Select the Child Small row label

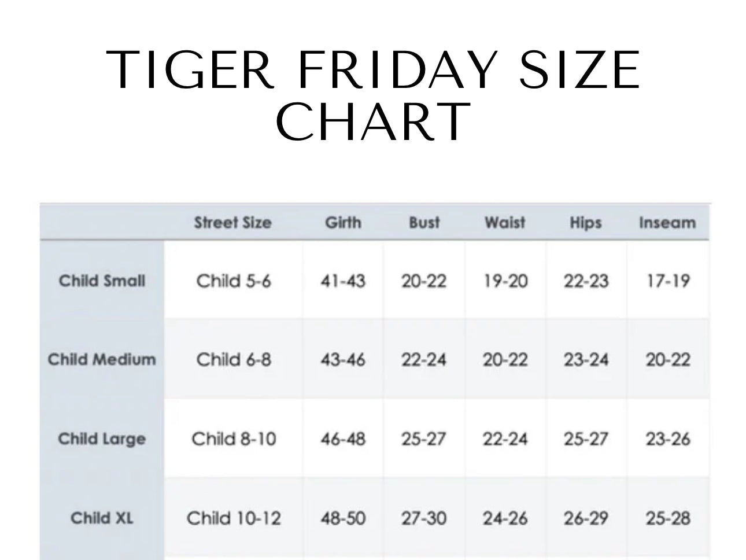tap(102, 281)
